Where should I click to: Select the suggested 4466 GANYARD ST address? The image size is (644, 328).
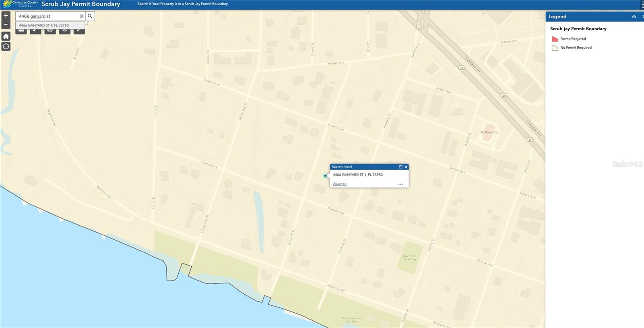44,25
